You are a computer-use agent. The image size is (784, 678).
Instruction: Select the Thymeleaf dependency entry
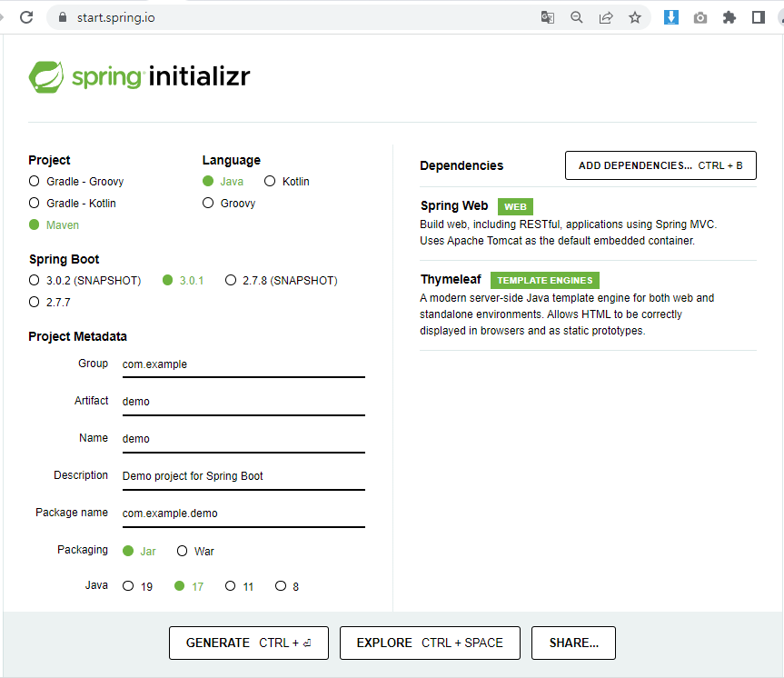pos(588,304)
